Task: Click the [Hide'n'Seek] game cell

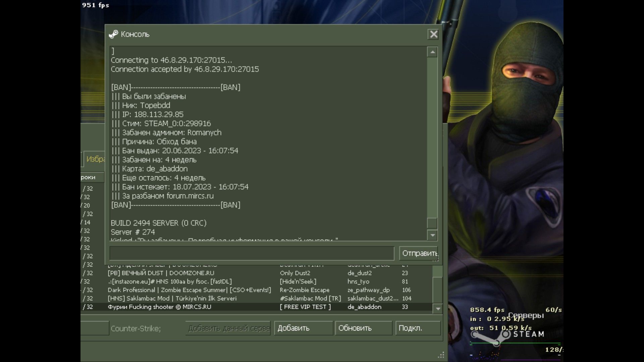Action: click(x=298, y=282)
